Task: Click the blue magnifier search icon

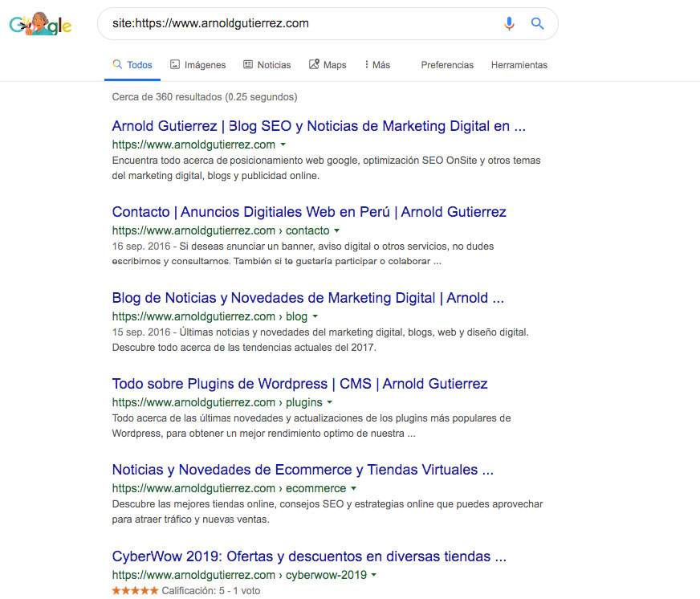Action: click(x=537, y=23)
